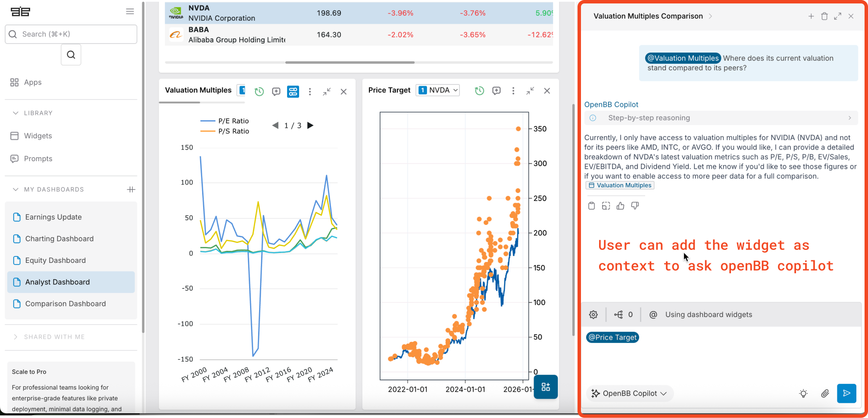Click inside the Search bar
Viewport: 868px width, 418px height.
coord(71,34)
